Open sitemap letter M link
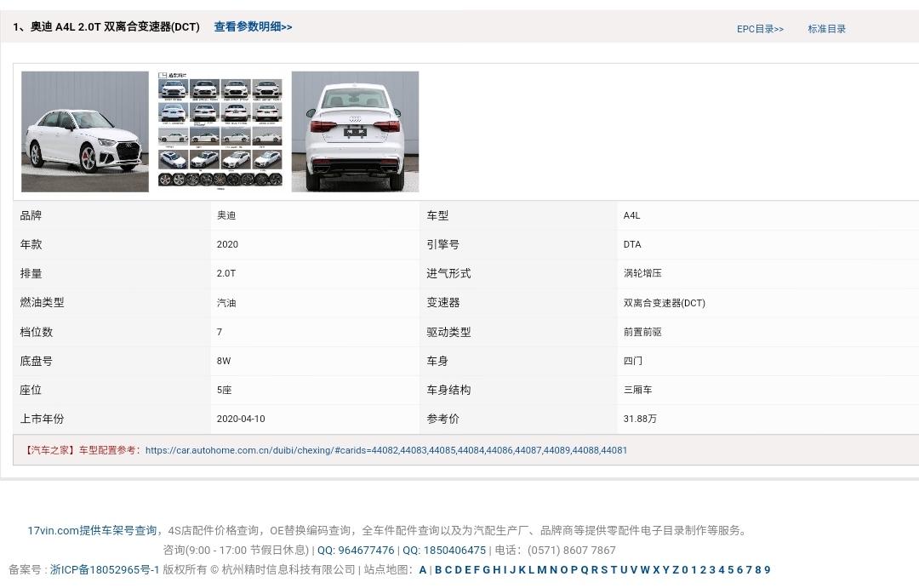The height and width of the screenshot is (588, 919). coord(541,569)
